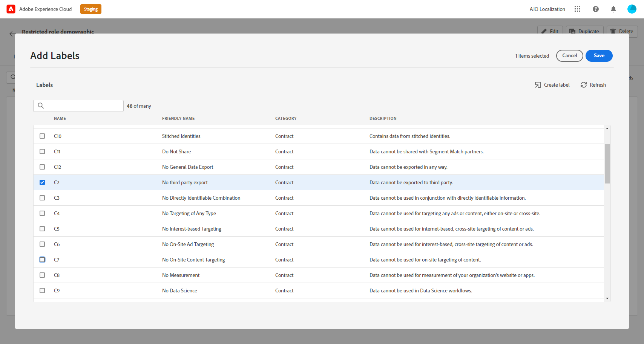Focus the labels search input field
644x344 pixels.
(78, 106)
